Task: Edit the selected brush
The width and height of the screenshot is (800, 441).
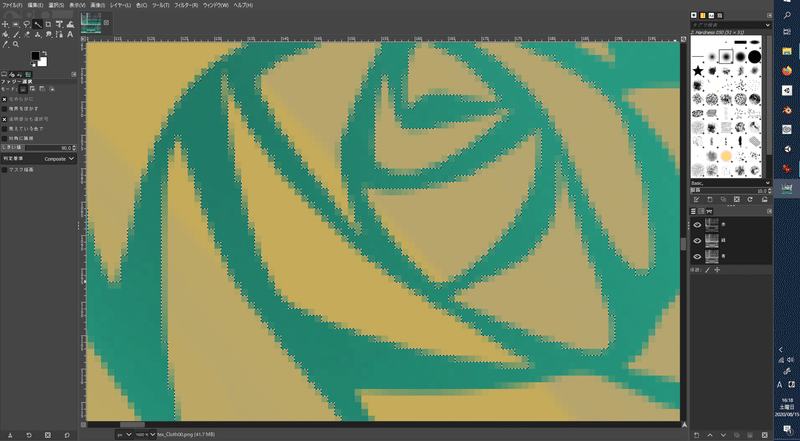Action: tap(696, 200)
